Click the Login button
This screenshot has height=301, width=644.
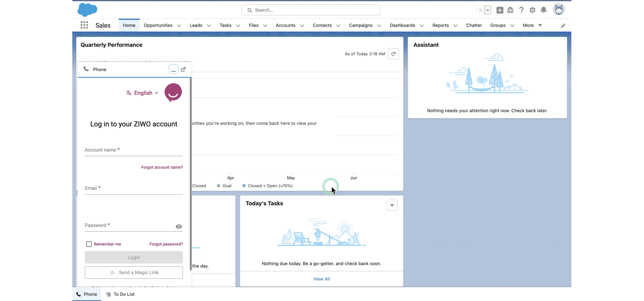point(134,257)
